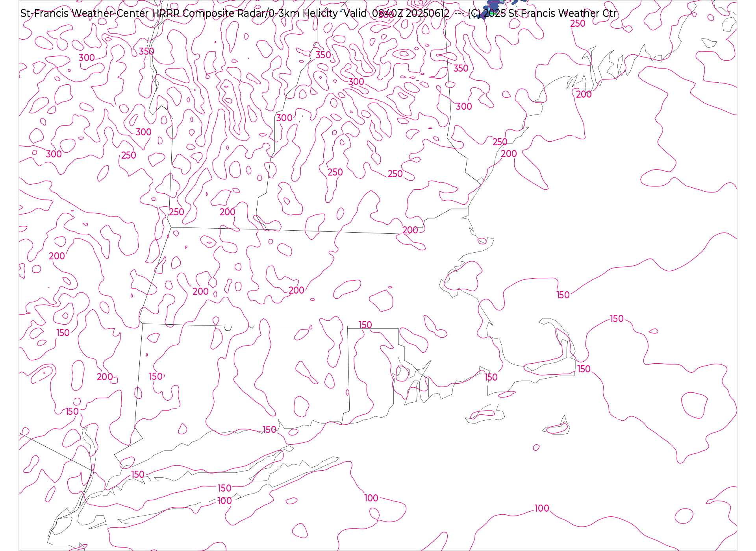Screen dimensions: 756x551
Task: Click the '200' label on New Hampshire–Massachusetts border near coast
Action: [410, 230]
